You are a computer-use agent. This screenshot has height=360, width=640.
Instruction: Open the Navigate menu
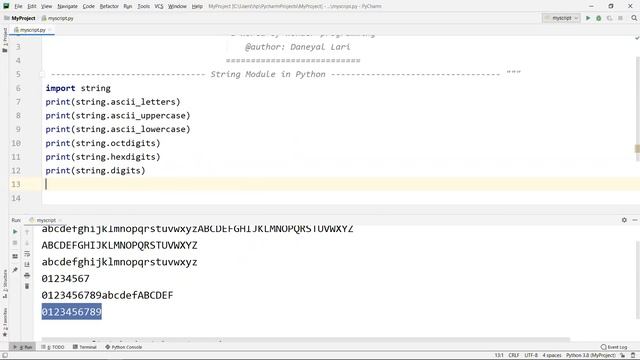click(x=67, y=6)
